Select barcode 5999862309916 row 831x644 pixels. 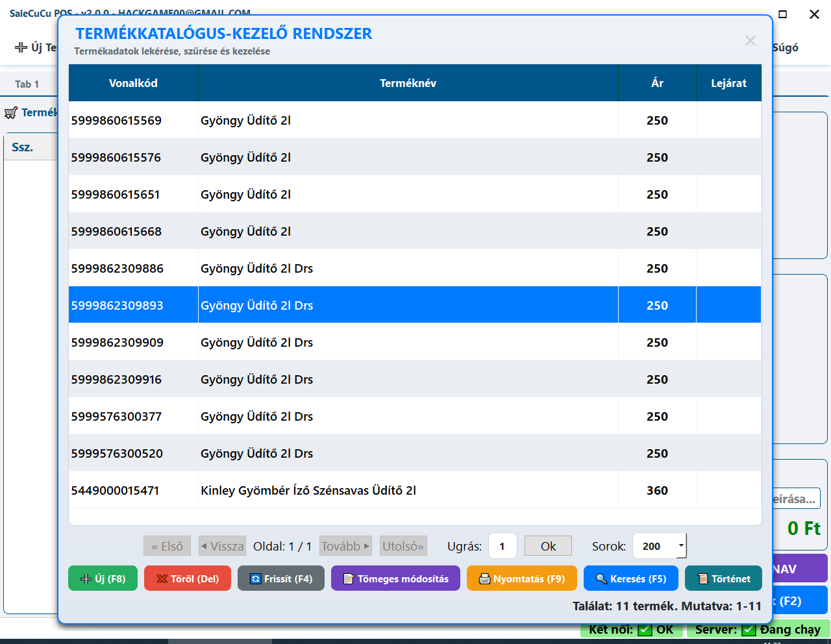coord(415,379)
